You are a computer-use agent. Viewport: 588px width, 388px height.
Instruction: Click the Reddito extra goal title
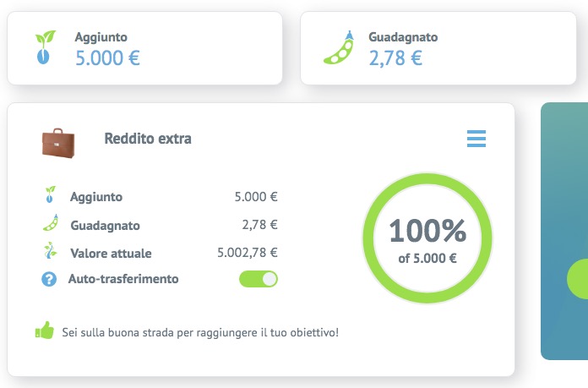[x=148, y=139]
